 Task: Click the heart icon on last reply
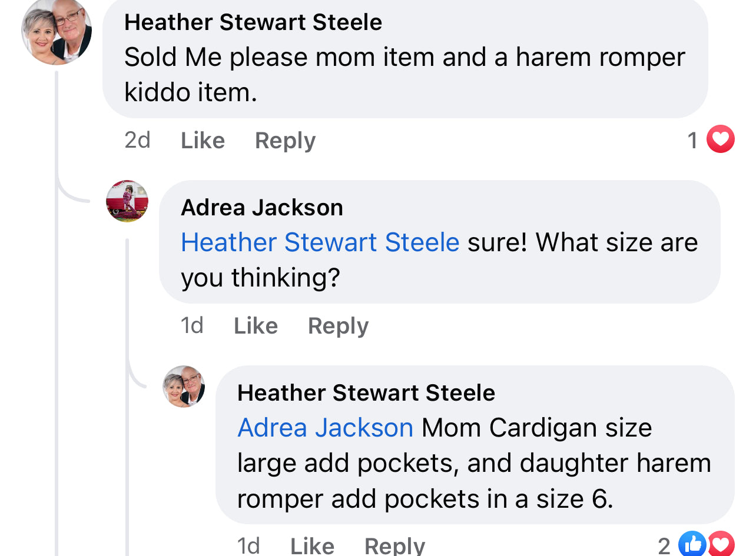[x=721, y=544]
